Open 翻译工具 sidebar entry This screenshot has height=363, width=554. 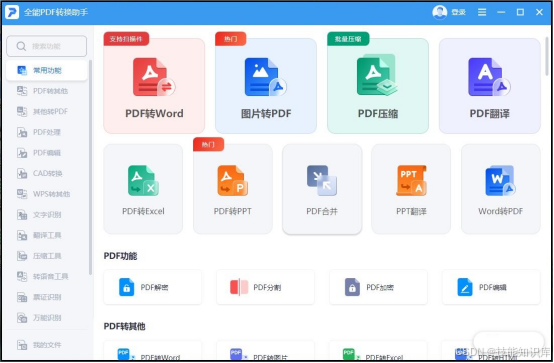pyautogui.click(x=47, y=235)
